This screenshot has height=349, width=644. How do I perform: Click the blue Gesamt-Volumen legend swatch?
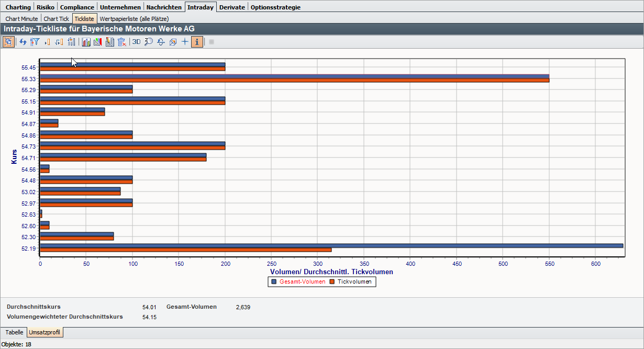[274, 282]
